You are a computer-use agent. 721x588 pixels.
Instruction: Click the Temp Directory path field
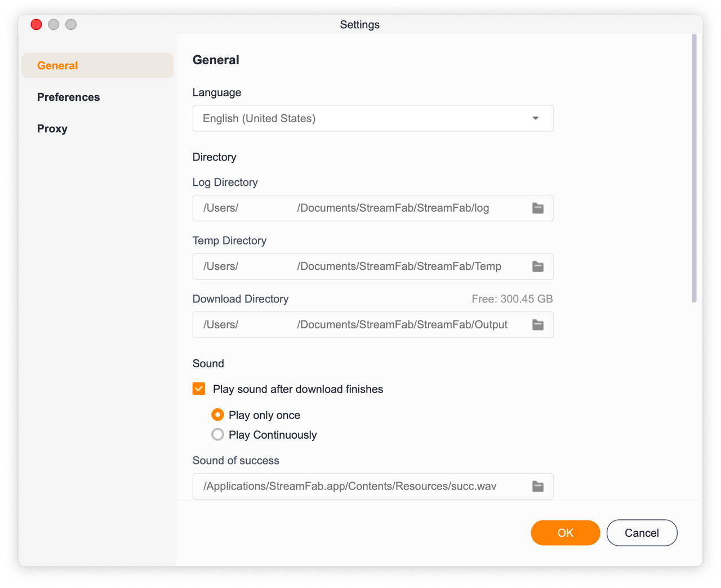click(360, 266)
